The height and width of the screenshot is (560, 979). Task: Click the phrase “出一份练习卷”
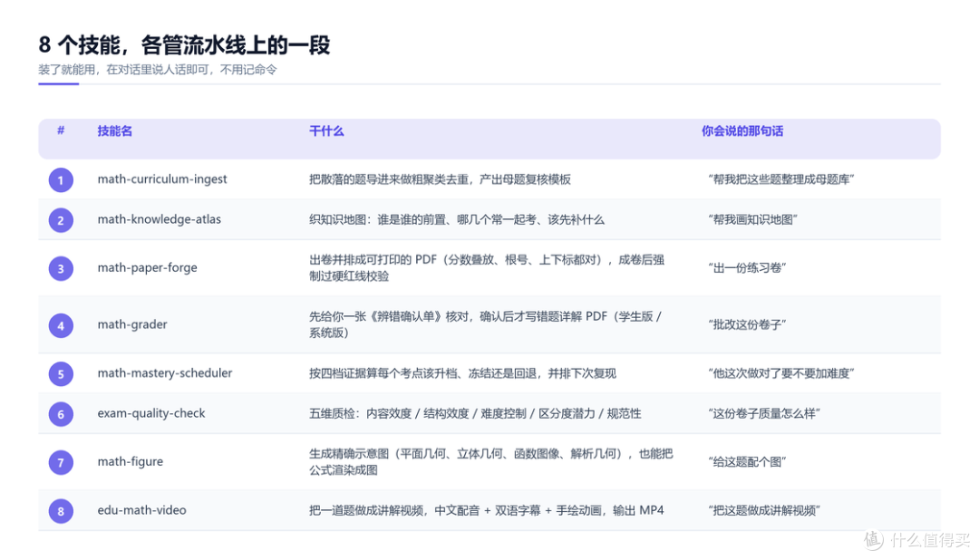[747, 268]
